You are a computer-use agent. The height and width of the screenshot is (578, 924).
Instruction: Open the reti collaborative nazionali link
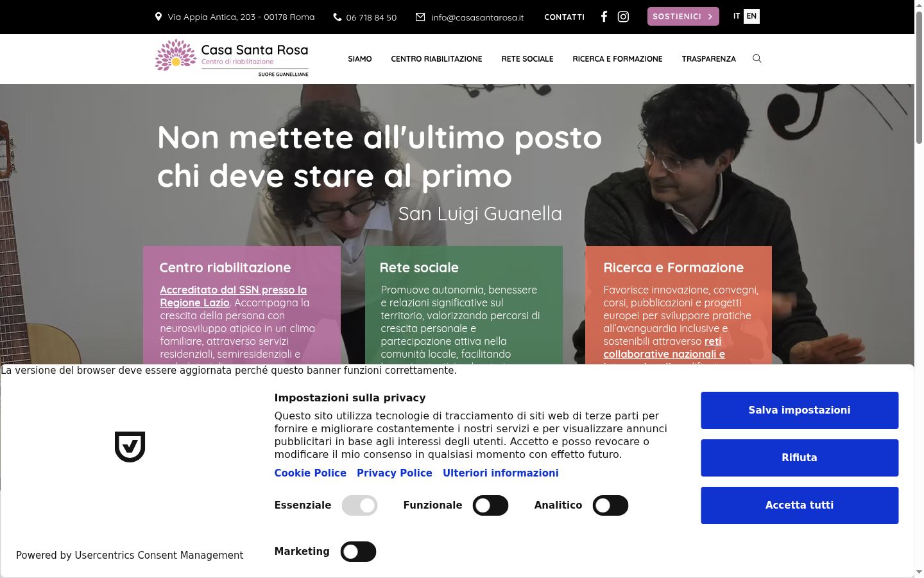pos(664,353)
